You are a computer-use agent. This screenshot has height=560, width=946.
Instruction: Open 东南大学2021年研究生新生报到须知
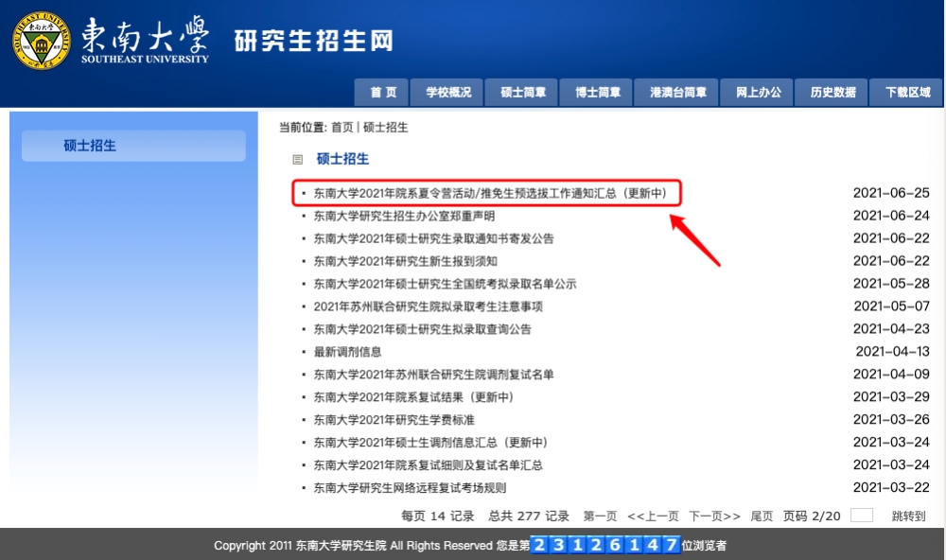[x=406, y=261]
